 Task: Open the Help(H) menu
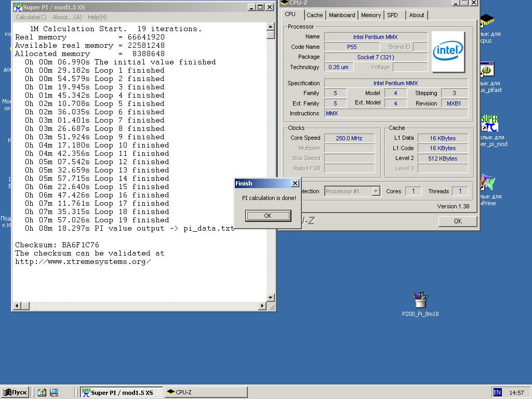click(97, 17)
